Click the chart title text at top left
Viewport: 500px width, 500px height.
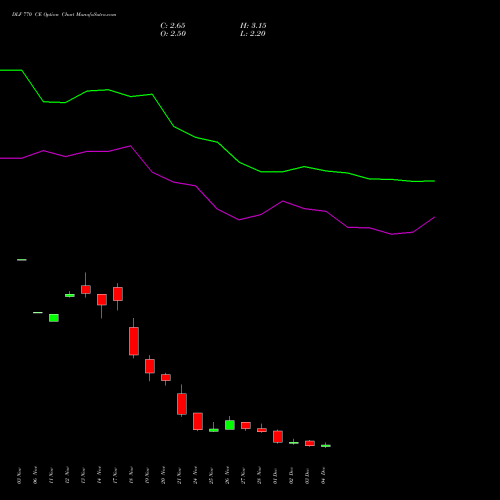pyautogui.click(x=64, y=15)
